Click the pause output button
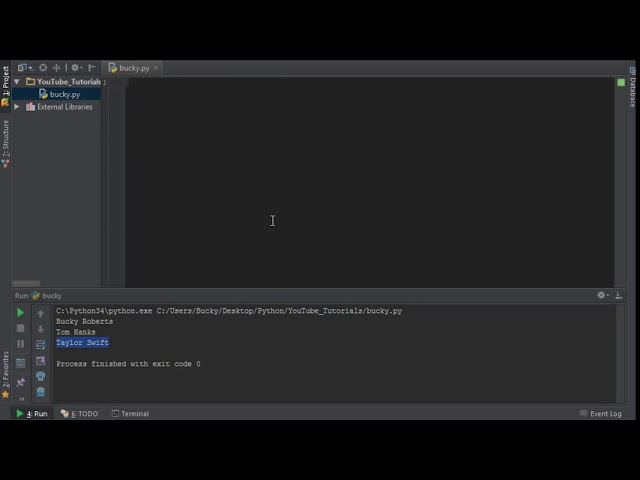Screen dimensions: 640x480 (20, 344)
